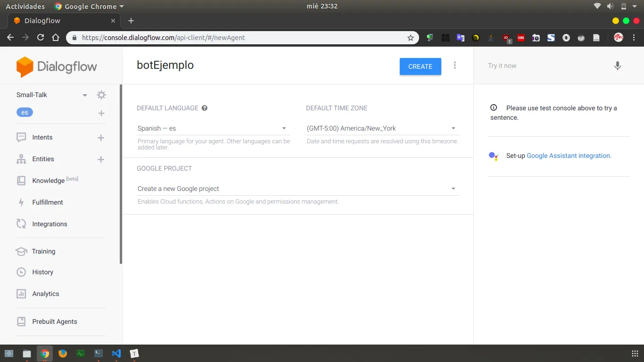
Task: Add a new entity with plus icon
Action: pyautogui.click(x=101, y=159)
